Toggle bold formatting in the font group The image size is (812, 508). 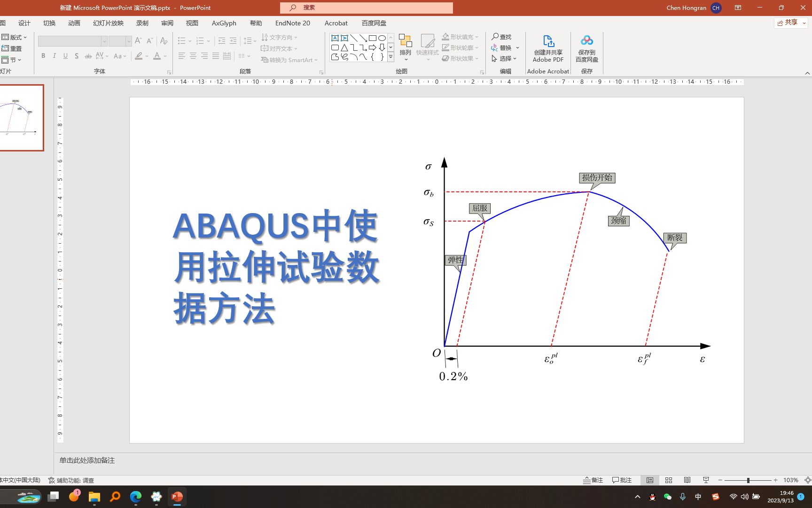coord(43,56)
